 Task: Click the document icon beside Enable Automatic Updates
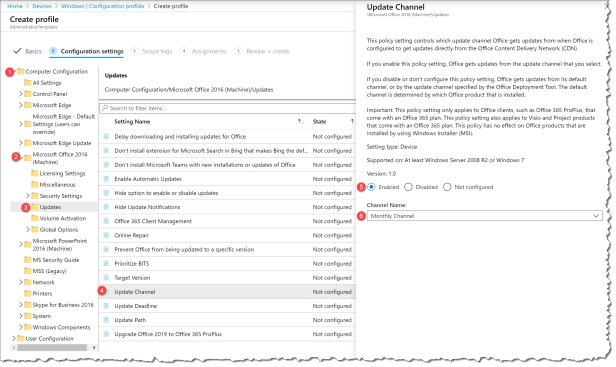pos(106,179)
